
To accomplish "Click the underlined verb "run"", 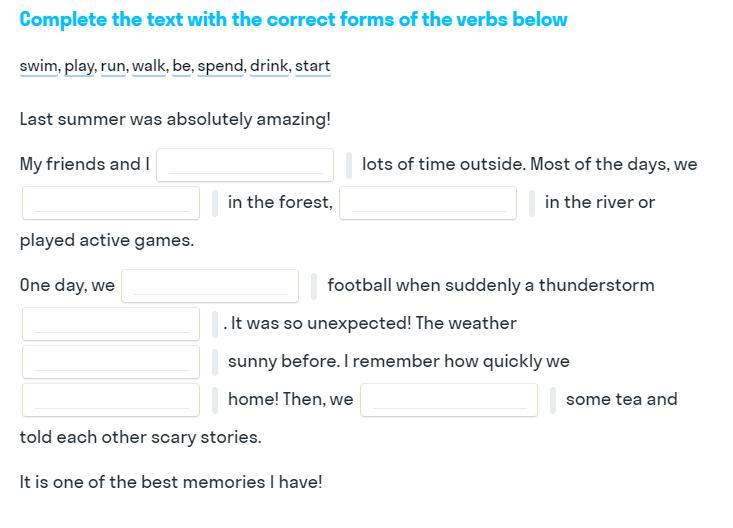I will pos(112,66).
